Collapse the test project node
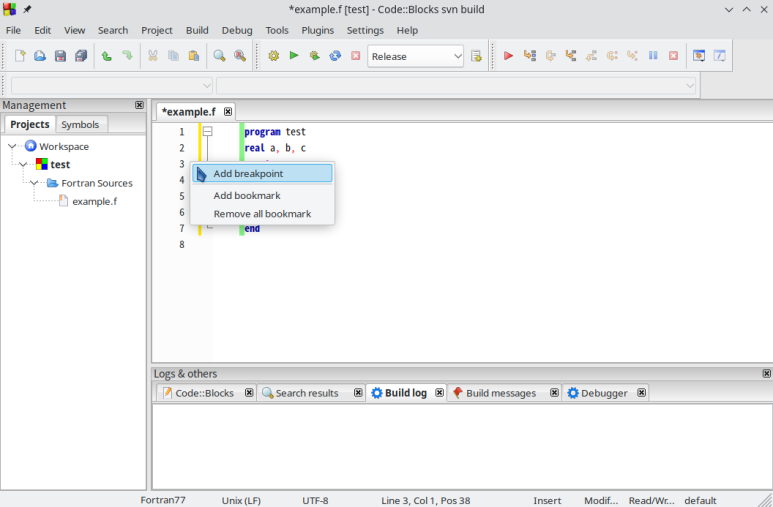The width and height of the screenshot is (773, 507). click(x=23, y=164)
